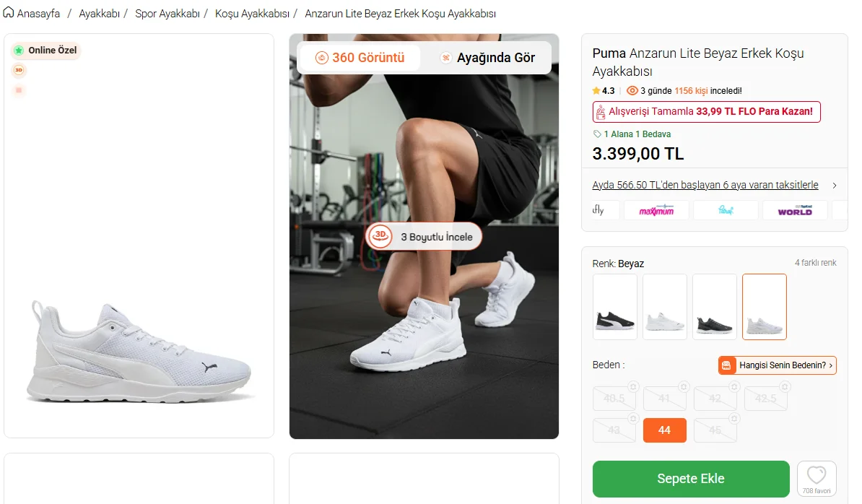The image size is (862, 504).
Task: Click the heart favorite icon
Action: point(817,474)
